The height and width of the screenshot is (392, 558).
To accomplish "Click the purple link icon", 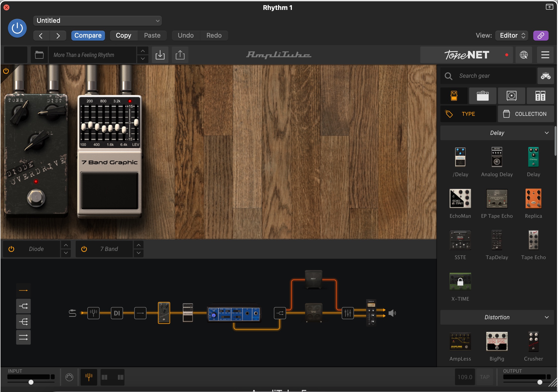I will [x=541, y=36].
